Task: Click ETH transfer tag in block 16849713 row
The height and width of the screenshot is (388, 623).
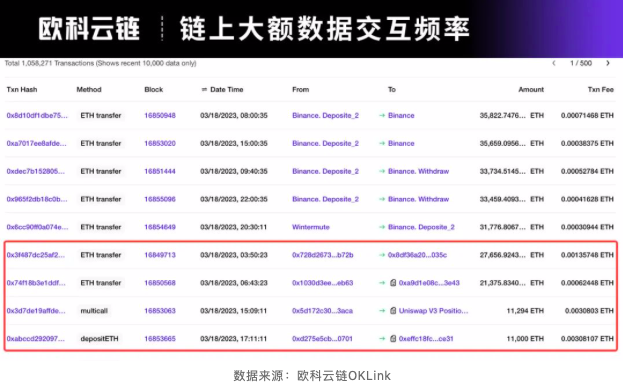Action: pyautogui.click(x=101, y=255)
